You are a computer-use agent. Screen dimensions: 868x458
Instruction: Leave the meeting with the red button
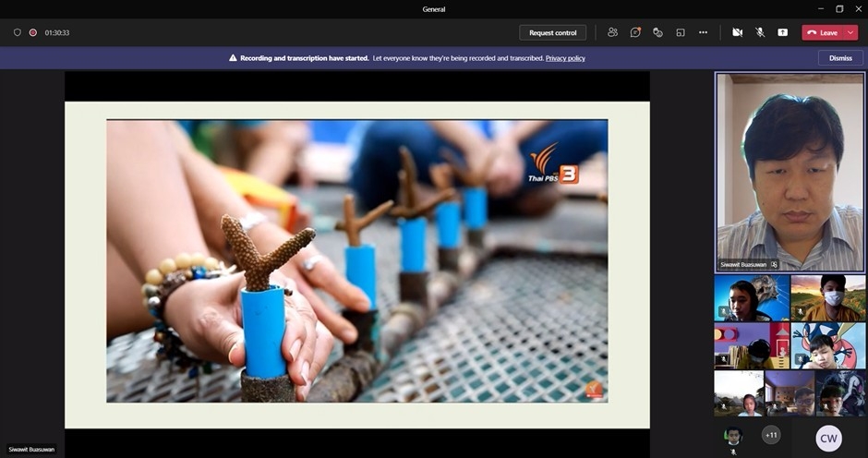click(823, 32)
